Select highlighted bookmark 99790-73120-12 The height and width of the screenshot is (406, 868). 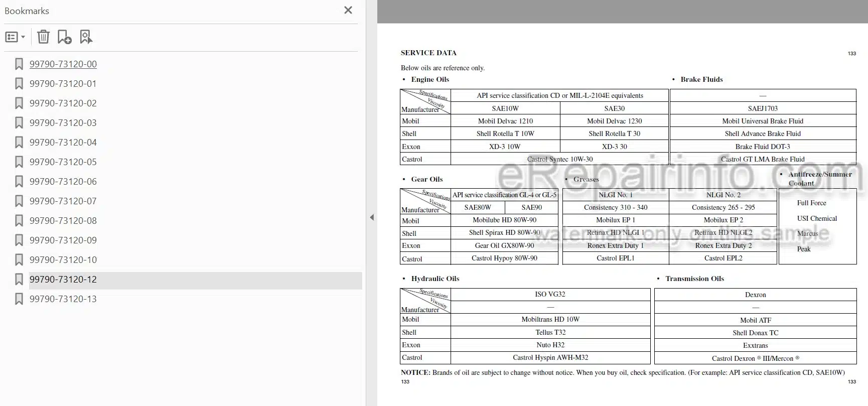click(195, 280)
